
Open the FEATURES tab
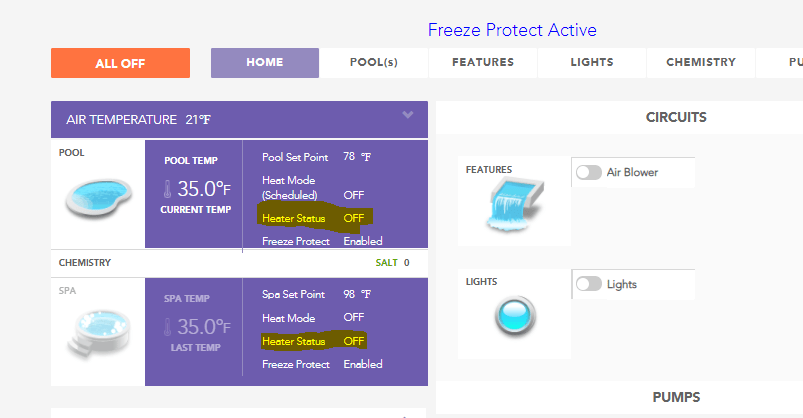pyautogui.click(x=483, y=62)
